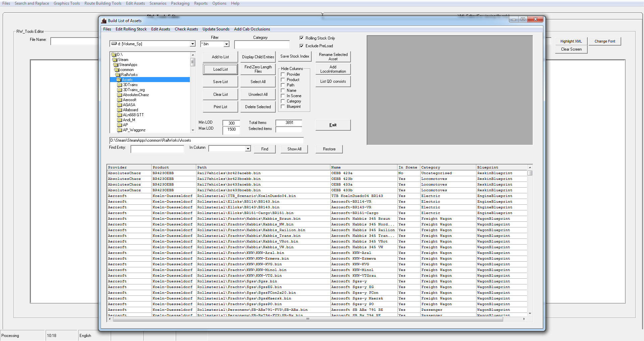Viewport: 644px width, 341px height.
Task: Click the D:\ root drive icon
Action: pyautogui.click(x=114, y=55)
